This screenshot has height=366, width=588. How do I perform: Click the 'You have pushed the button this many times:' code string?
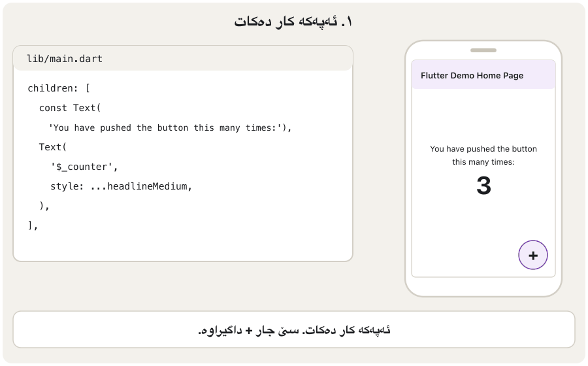click(x=170, y=128)
